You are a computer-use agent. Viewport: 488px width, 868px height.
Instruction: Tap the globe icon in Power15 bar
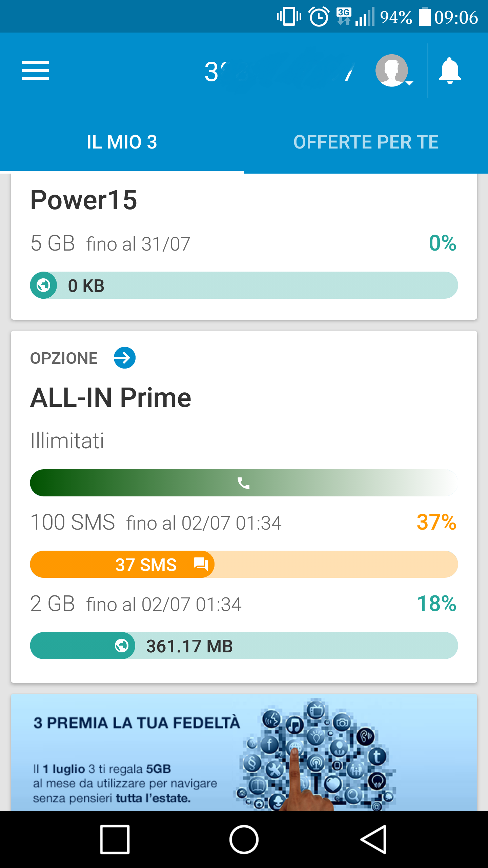coord(44,285)
